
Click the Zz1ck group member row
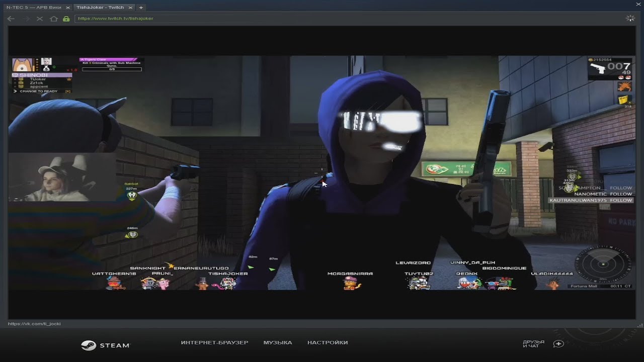pyautogui.click(x=42, y=83)
